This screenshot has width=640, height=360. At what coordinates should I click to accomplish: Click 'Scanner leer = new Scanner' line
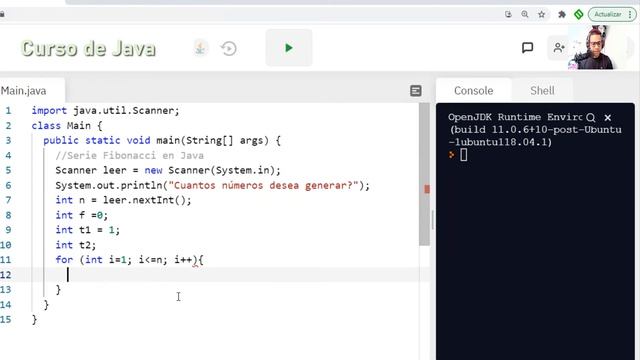click(x=168, y=170)
